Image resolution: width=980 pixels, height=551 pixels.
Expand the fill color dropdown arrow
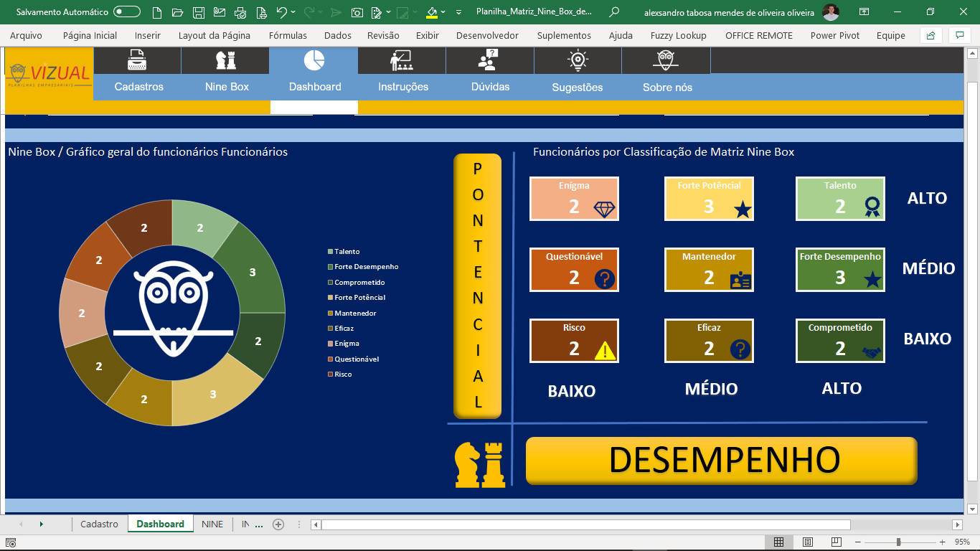click(x=443, y=12)
